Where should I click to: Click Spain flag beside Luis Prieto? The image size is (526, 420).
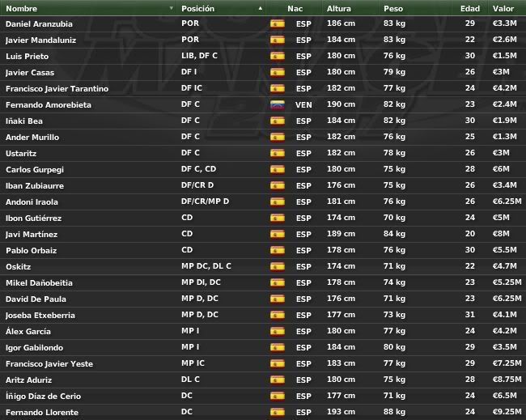278,56
